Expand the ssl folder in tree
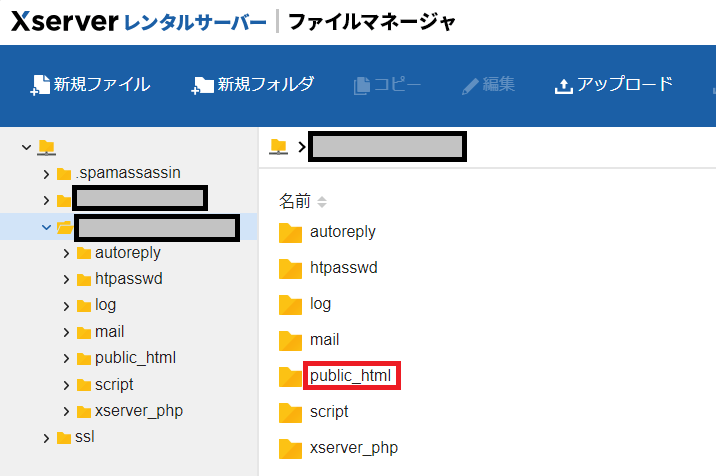This screenshot has width=716, height=476. [x=46, y=437]
